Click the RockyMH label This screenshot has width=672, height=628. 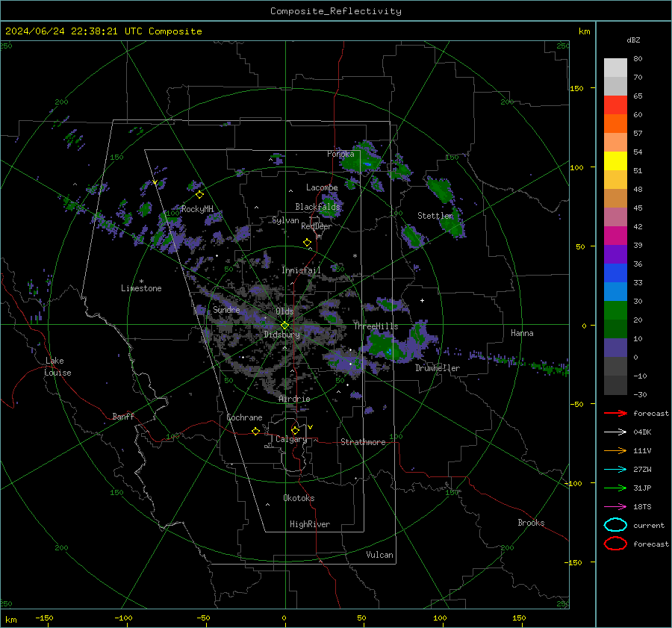pos(197,209)
